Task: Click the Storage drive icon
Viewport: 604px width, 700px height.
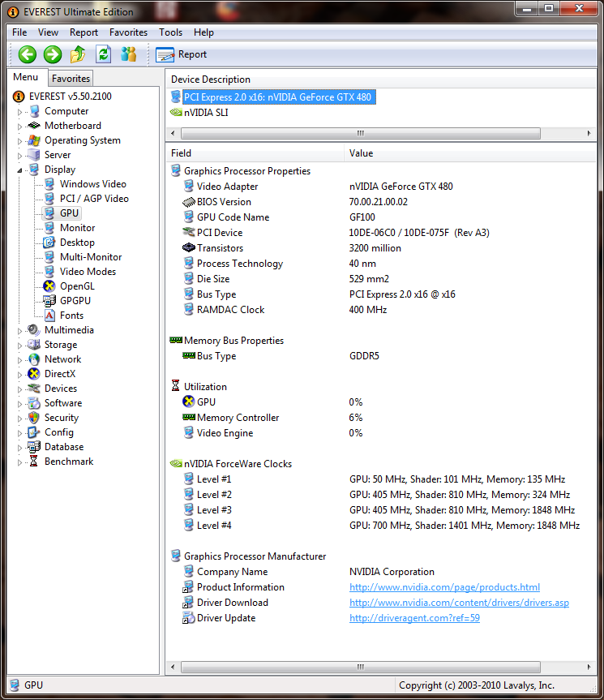Action: 33,345
